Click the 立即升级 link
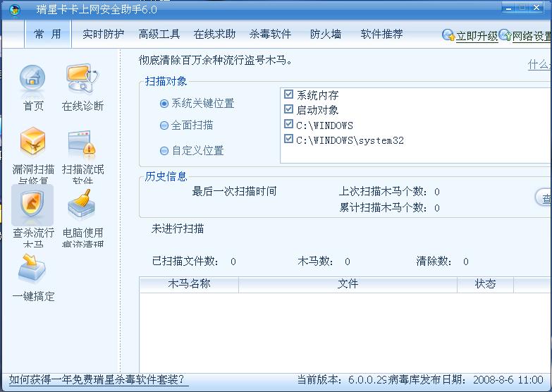The image size is (552, 392). pos(477,36)
